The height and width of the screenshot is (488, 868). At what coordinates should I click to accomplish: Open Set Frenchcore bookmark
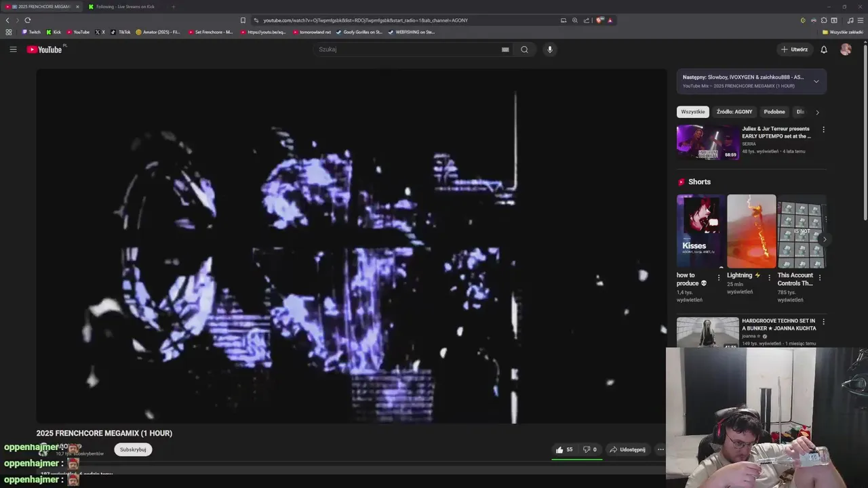pyautogui.click(x=210, y=32)
